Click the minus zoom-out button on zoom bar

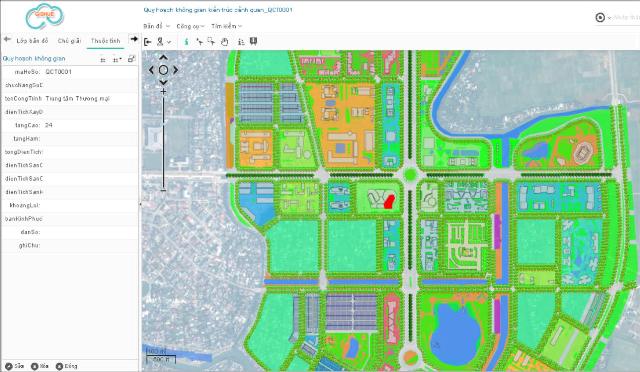coord(163,190)
